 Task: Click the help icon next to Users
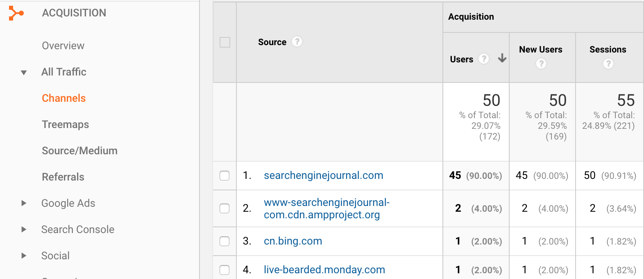(x=484, y=59)
